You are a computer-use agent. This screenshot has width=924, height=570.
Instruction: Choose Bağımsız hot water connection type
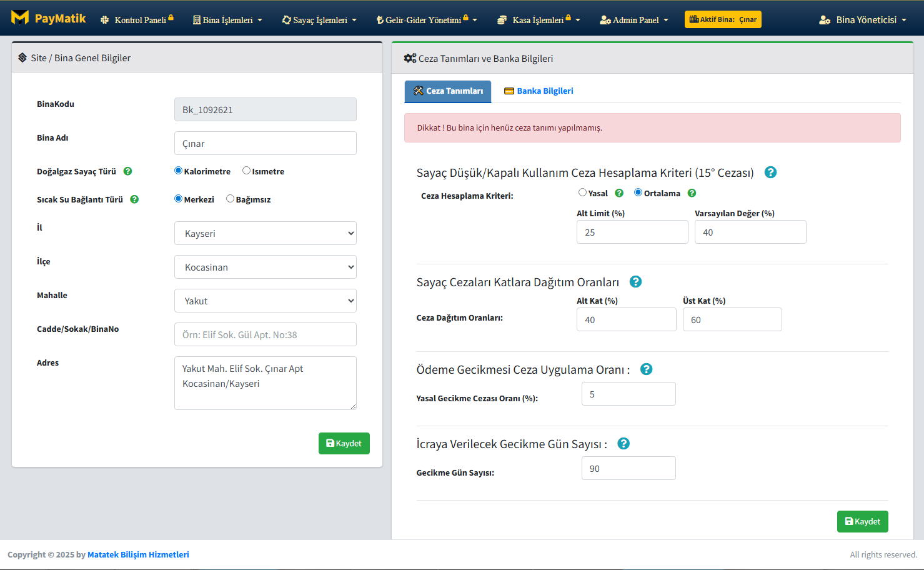(231, 199)
